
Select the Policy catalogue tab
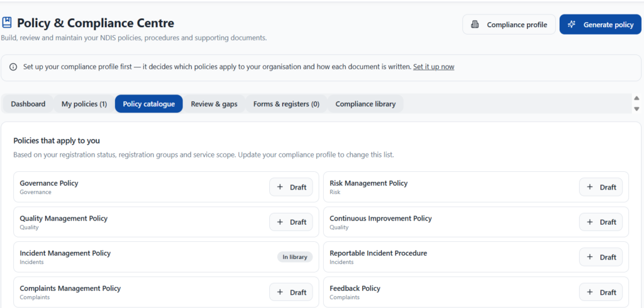[x=148, y=104]
